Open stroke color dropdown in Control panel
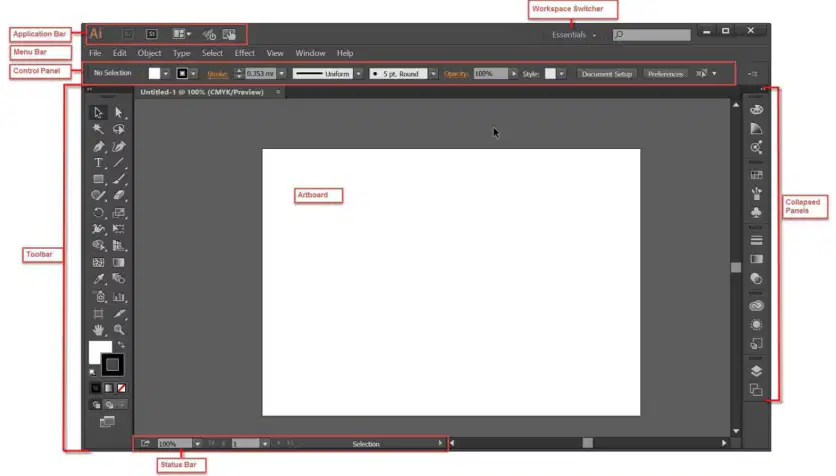This screenshot has width=836, height=476. tap(194, 74)
